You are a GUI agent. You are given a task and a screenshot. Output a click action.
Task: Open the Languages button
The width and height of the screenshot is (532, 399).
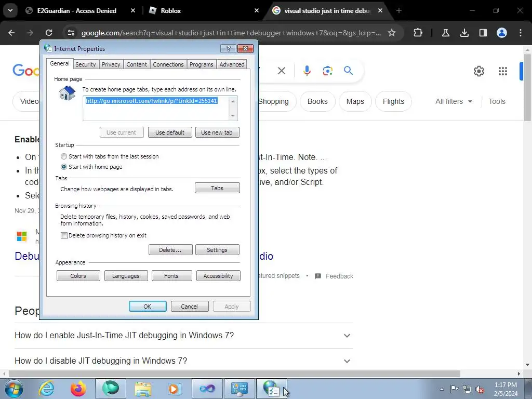(126, 276)
